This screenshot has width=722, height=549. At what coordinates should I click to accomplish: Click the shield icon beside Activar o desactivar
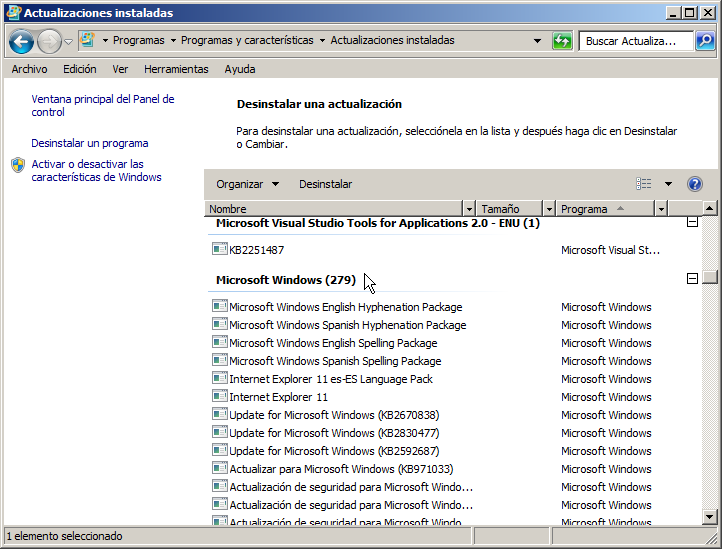18,165
